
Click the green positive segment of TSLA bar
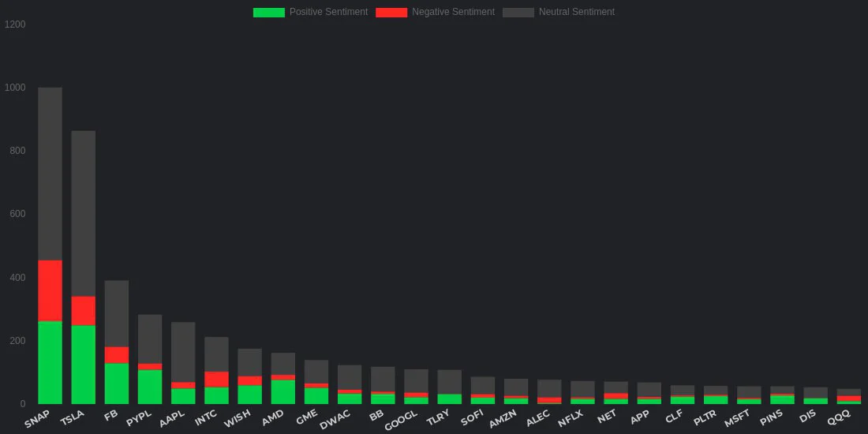(83, 365)
